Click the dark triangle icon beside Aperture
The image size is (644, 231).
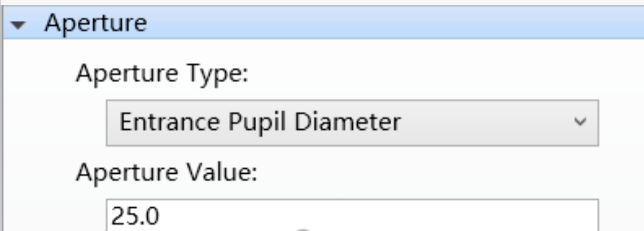coord(19,25)
